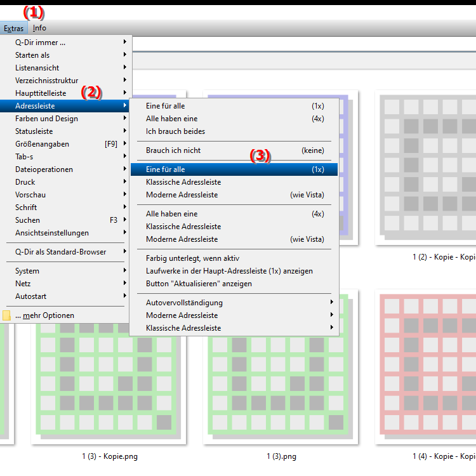Open the Statusleiste submenu
The height and width of the screenshot is (476, 476).
65,131
